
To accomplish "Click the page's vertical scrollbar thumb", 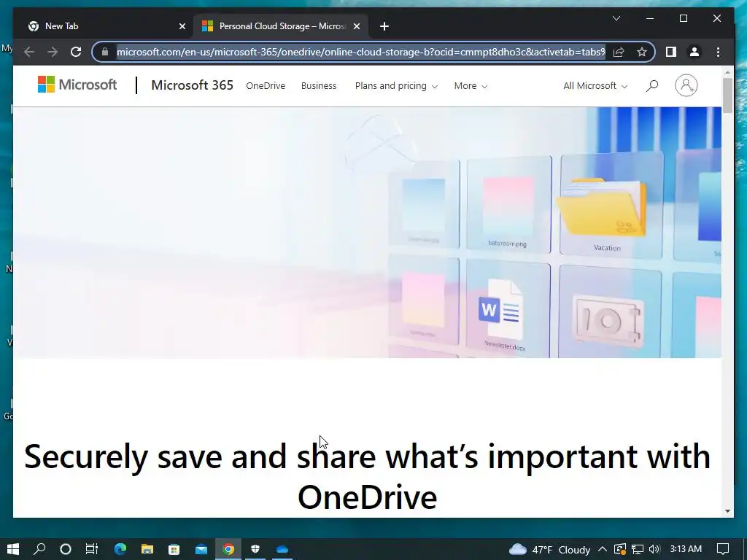I will tap(727, 96).
